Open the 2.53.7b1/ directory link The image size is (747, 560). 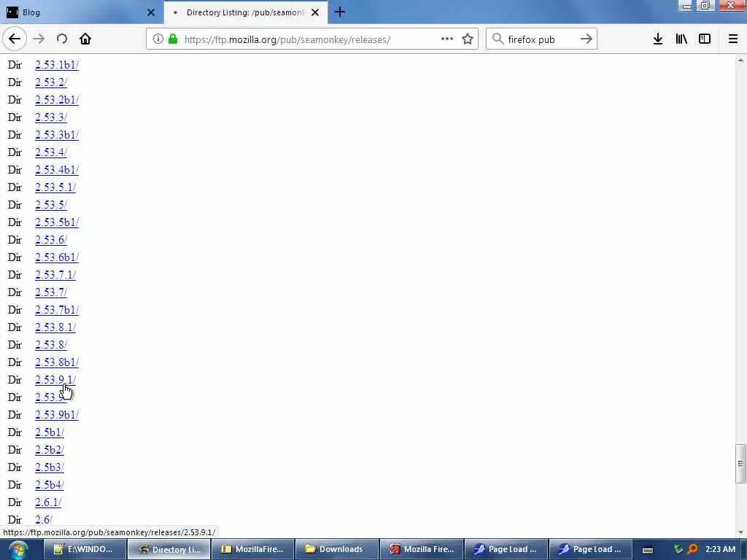coord(57,310)
